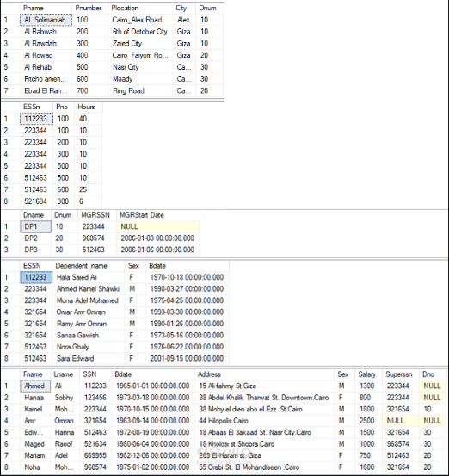Select the '6th of October City' cell

(x=140, y=32)
